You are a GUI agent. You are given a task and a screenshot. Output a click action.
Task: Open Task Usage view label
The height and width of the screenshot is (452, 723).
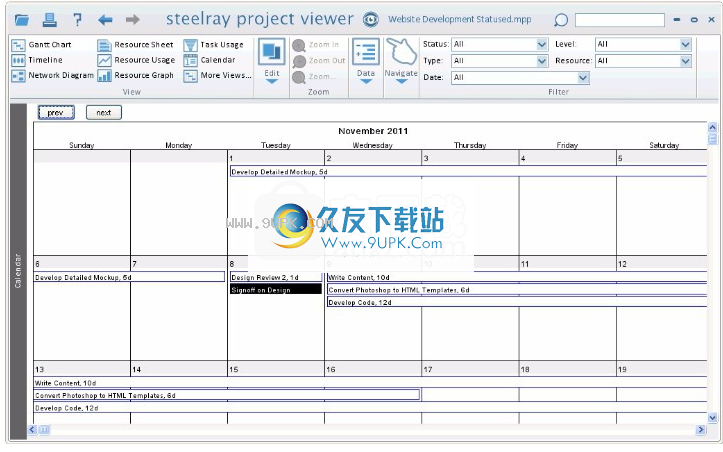pos(222,45)
